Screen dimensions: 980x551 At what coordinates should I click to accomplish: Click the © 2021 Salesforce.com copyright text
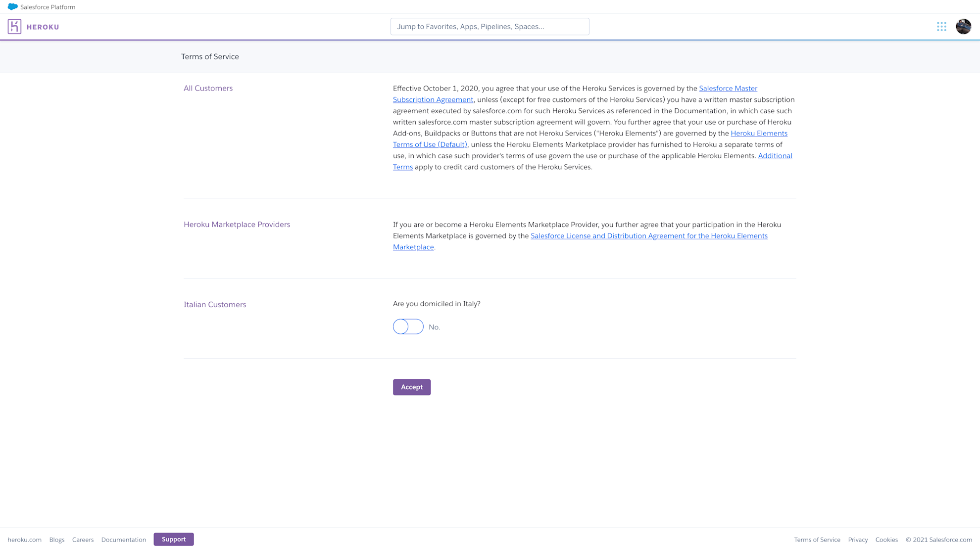938,540
